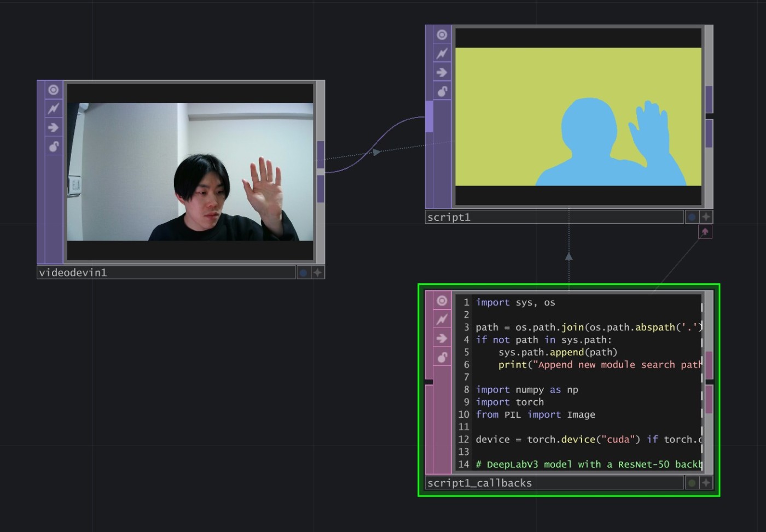
Task: Click plus flag icon on script1_callbacks node
Action: click(x=706, y=483)
